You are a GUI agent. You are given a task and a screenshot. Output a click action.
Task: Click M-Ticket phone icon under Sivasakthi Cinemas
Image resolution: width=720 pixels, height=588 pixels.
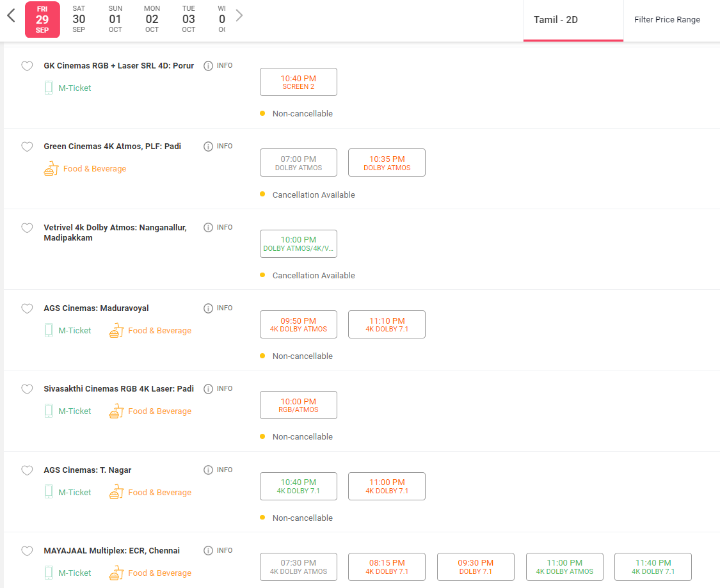(49, 411)
